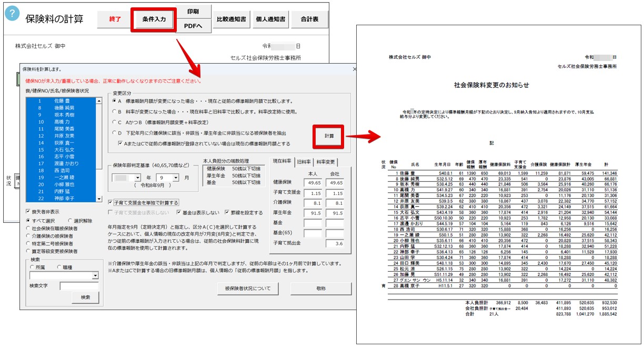
Task: Click the blue question mark help icon
Action: 12,14
